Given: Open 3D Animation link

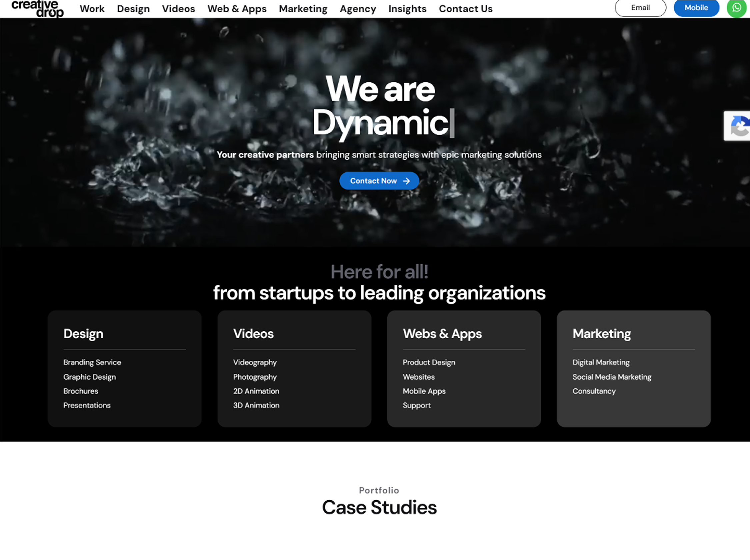Looking at the screenshot, I should (x=256, y=405).
